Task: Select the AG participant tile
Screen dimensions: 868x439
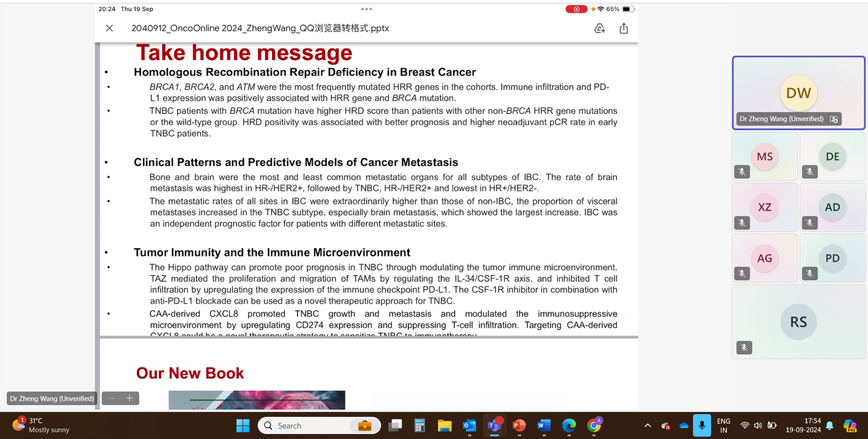Action: (x=765, y=258)
